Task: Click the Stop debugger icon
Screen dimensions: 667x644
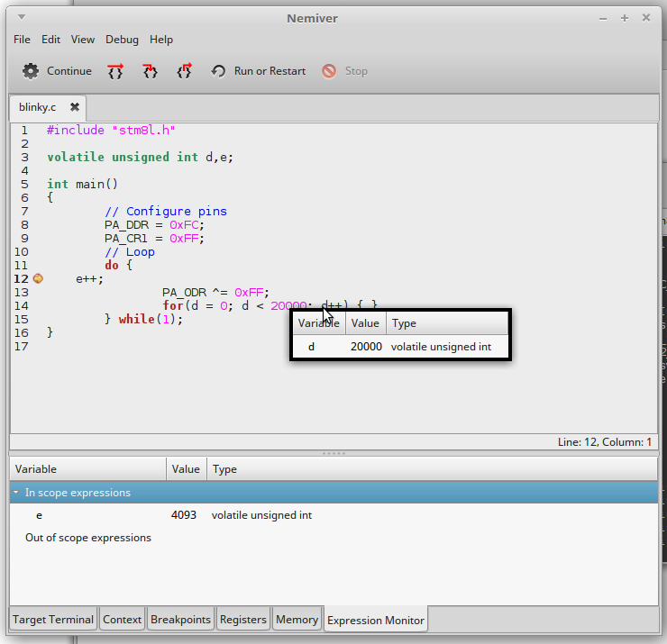Action: [329, 71]
